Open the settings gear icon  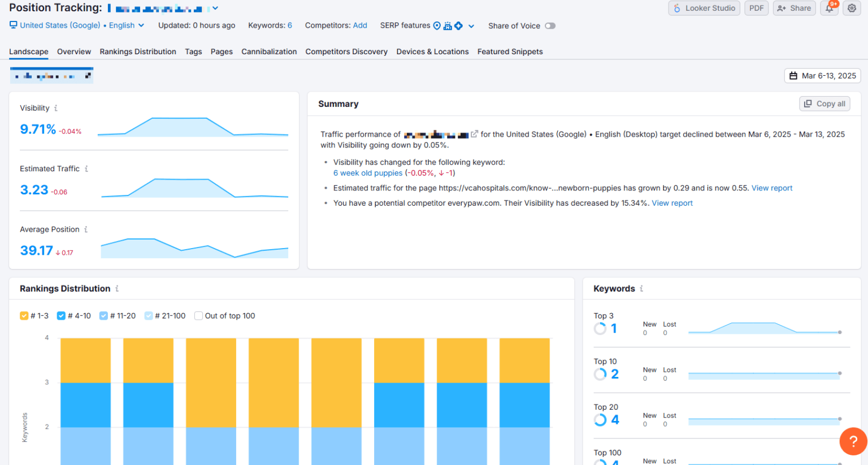852,8
